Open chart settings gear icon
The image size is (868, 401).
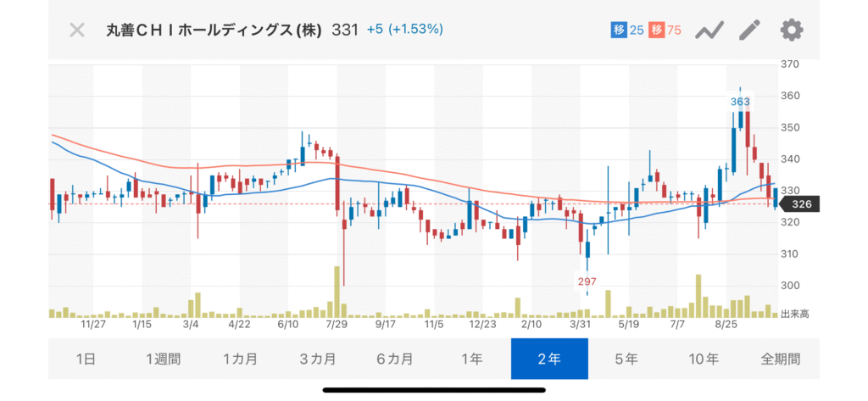click(x=791, y=31)
